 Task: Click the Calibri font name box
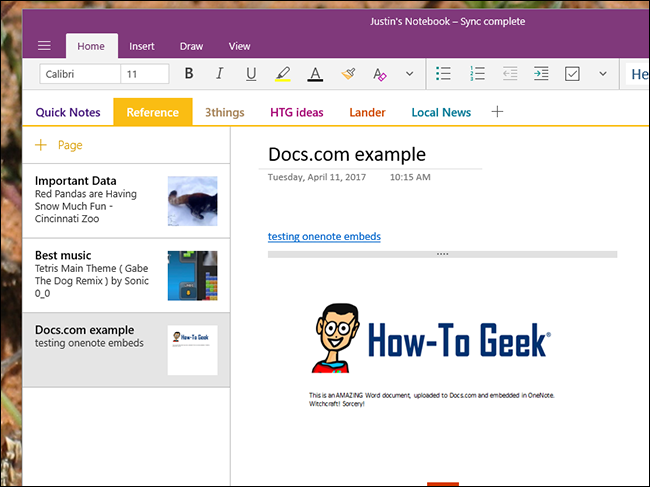(80, 74)
